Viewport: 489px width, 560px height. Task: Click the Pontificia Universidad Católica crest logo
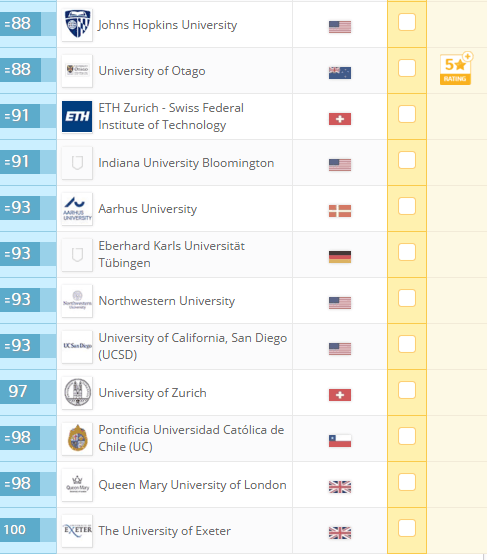pos(77,438)
